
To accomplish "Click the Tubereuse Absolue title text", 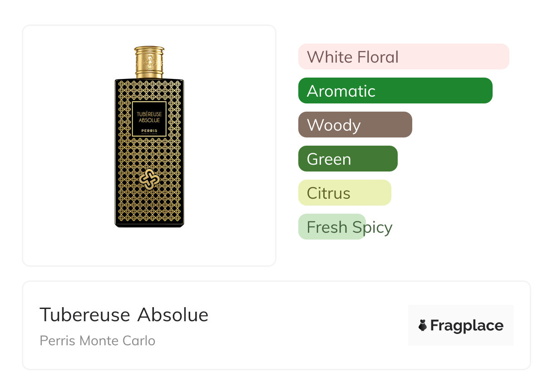I will pos(124,314).
